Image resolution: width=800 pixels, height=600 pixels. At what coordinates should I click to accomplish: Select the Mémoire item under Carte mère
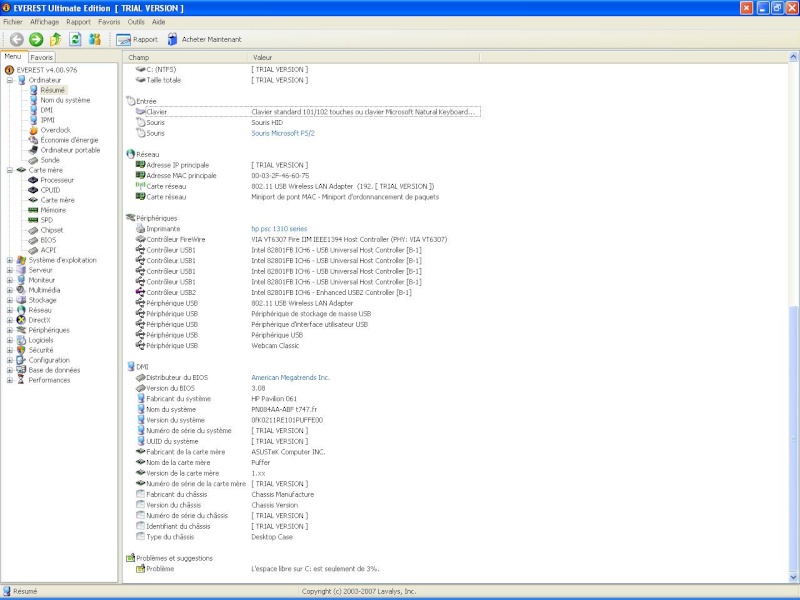point(53,210)
